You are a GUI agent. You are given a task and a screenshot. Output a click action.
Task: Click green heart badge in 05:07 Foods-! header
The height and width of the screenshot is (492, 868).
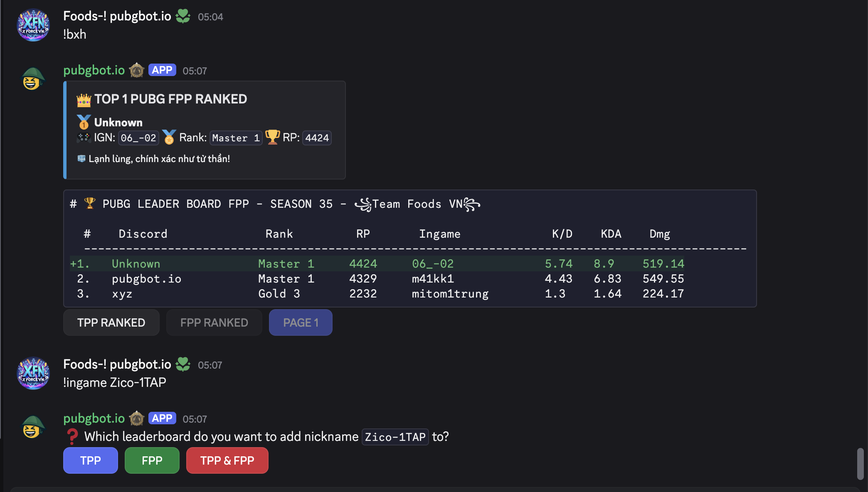[183, 364]
